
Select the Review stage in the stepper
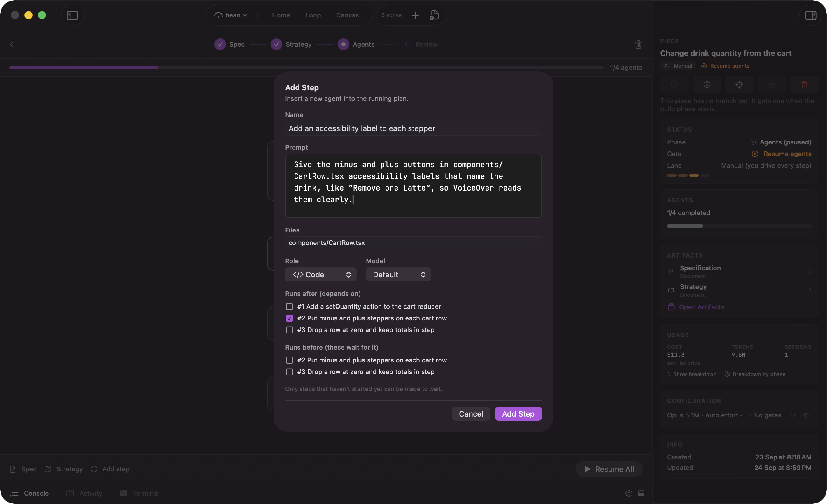tap(419, 44)
